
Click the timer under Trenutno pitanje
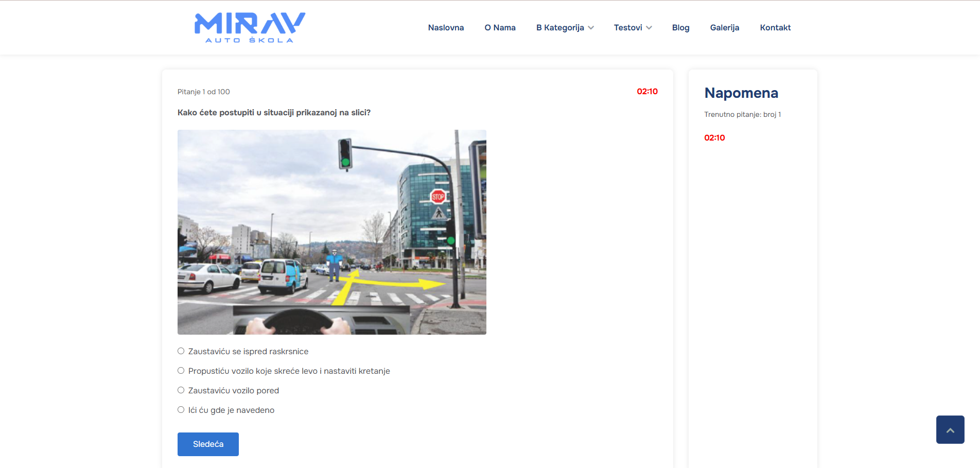(714, 138)
